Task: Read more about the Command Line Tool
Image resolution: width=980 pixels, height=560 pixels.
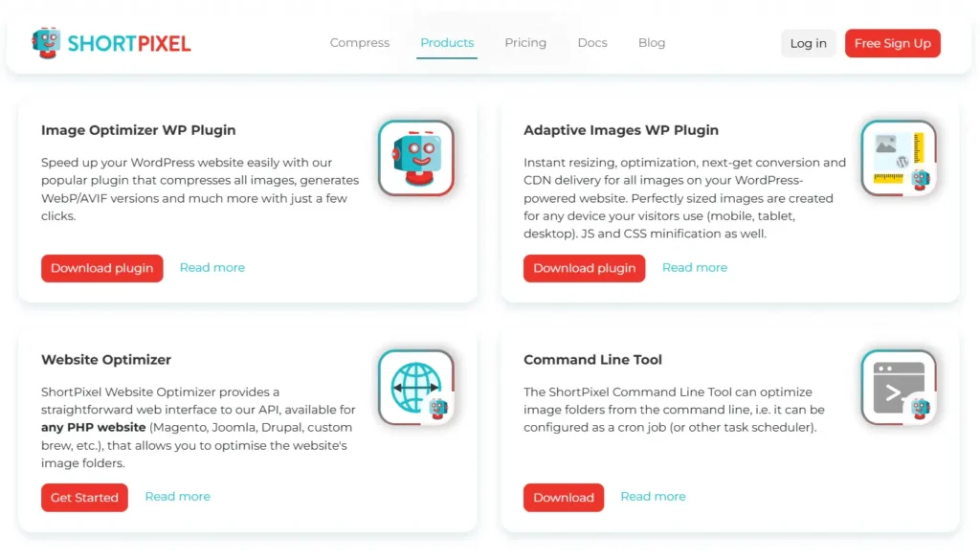Action: [653, 496]
